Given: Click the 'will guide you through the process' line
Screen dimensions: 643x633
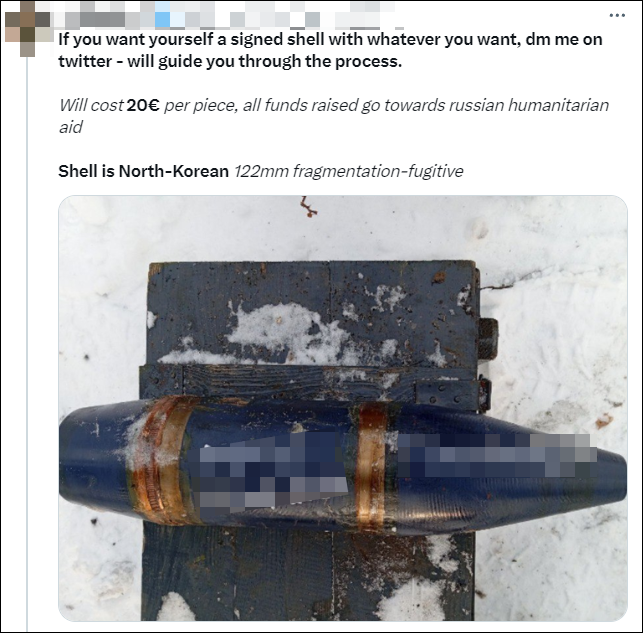Looking at the screenshot, I should pos(264,61).
